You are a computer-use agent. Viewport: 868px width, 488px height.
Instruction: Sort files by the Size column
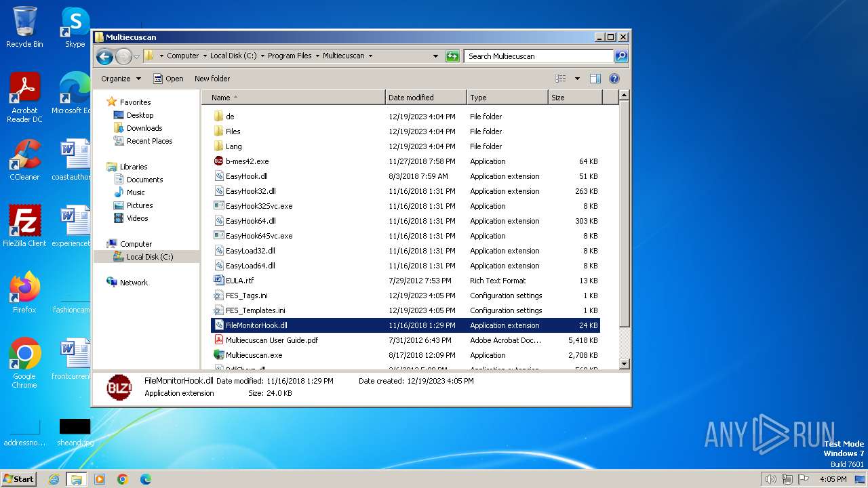[x=575, y=98]
